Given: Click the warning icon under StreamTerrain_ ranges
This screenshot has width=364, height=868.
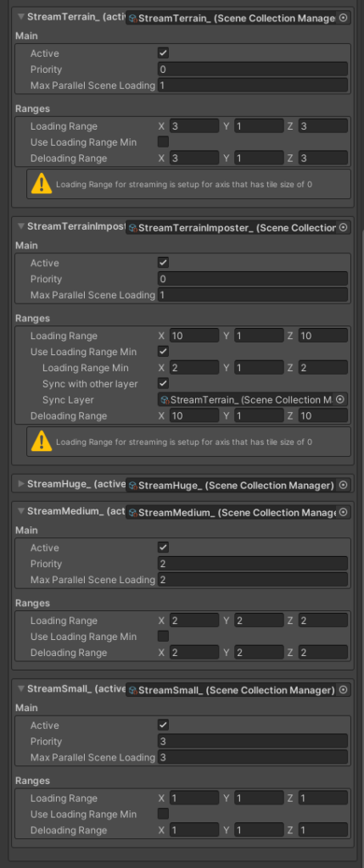Looking at the screenshot, I should coord(42,184).
